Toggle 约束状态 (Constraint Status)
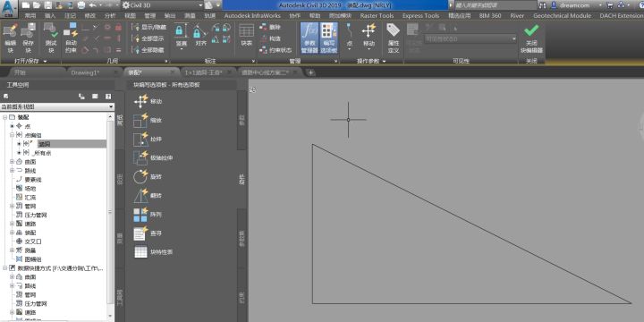This screenshot has height=322, width=644. pos(275,50)
